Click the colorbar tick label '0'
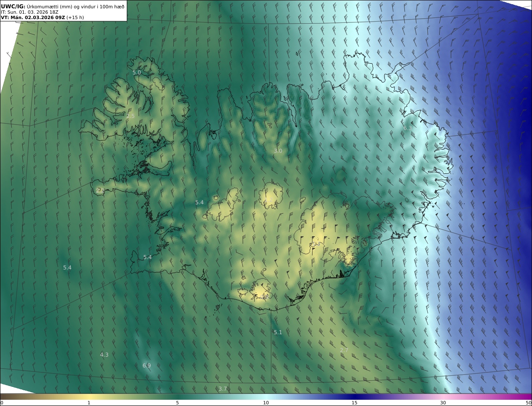 pos(2,403)
